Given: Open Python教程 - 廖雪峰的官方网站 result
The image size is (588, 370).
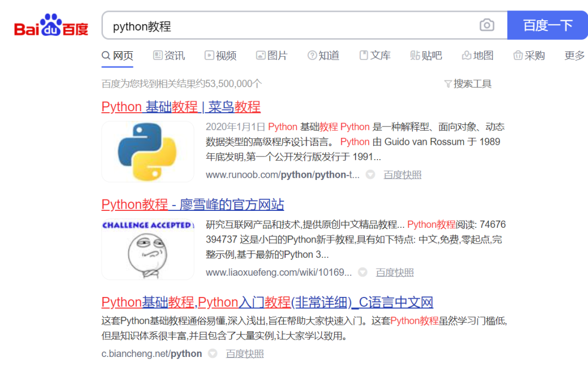Looking at the screenshot, I should 193,204.
